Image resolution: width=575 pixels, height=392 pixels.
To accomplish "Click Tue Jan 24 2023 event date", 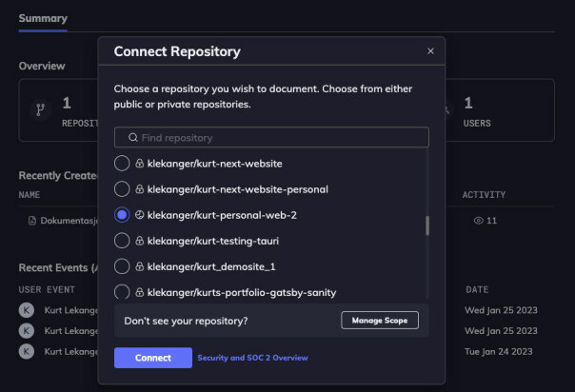I will (x=498, y=352).
